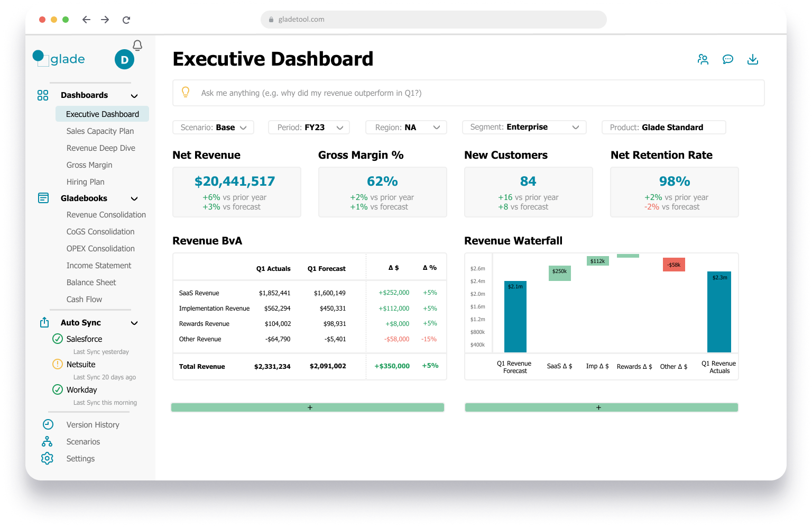Image resolution: width=812 pixels, height=527 pixels.
Task: Click the notification bell icon
Action: pos(137,46)
